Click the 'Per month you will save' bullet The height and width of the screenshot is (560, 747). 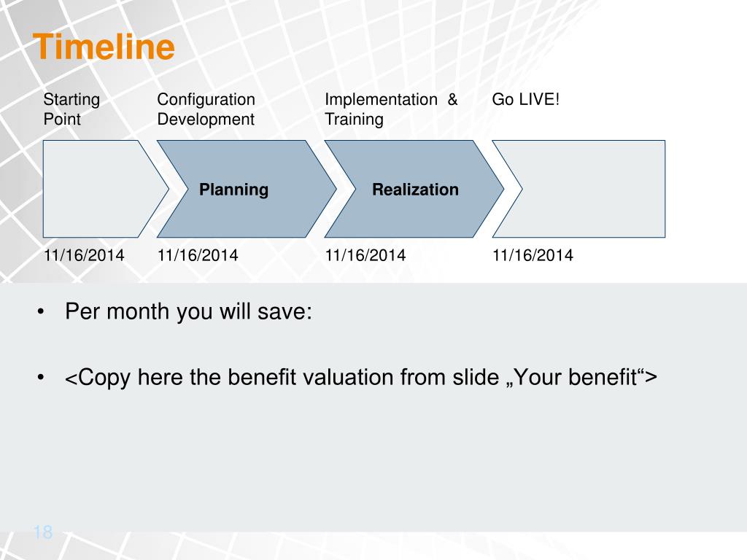[x=189, y=312]
